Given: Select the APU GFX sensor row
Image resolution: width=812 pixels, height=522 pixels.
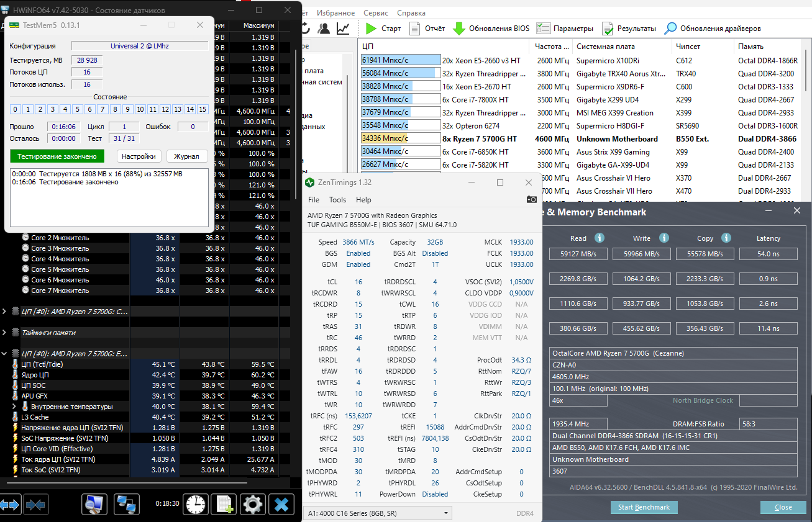Looking at the screenshot, I should pyautogui.click(x=147, y=396).
